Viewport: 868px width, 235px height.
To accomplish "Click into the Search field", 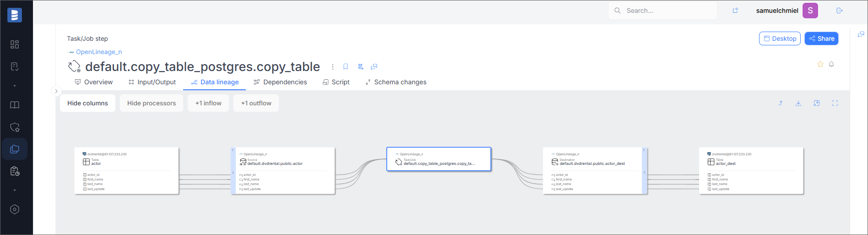I will tap(663, 11).
